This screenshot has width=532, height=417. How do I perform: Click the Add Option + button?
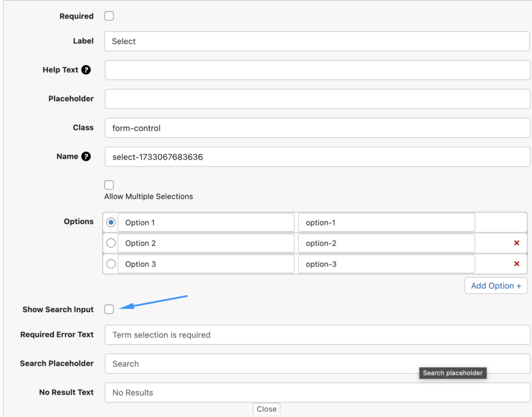496,286
